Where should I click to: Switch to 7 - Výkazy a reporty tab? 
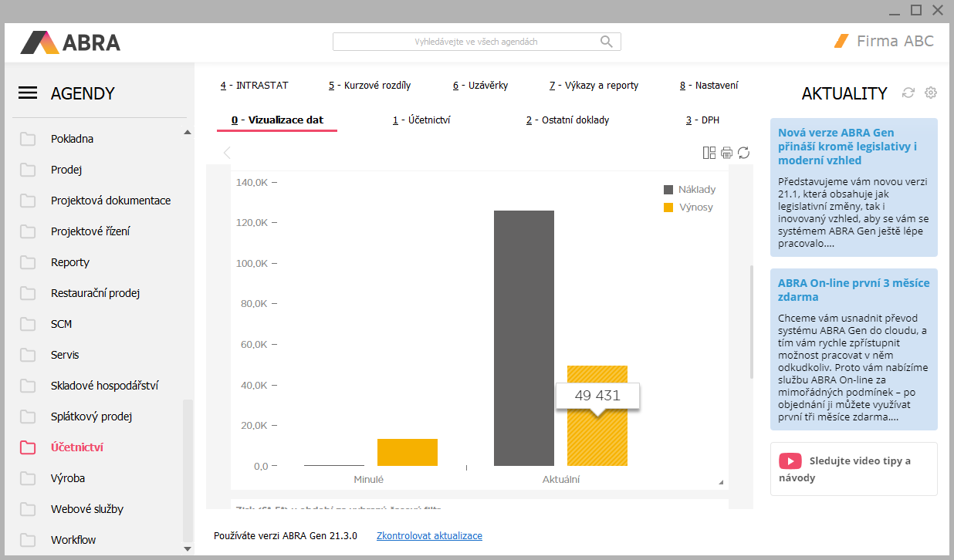[x=594, y=86]
